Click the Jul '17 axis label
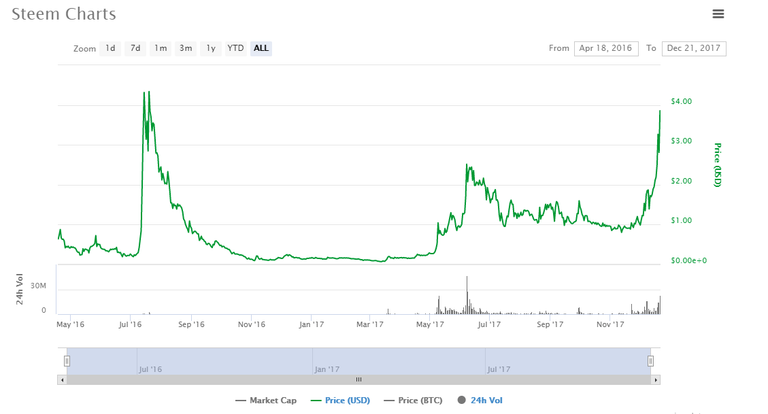 coord(489,324)
